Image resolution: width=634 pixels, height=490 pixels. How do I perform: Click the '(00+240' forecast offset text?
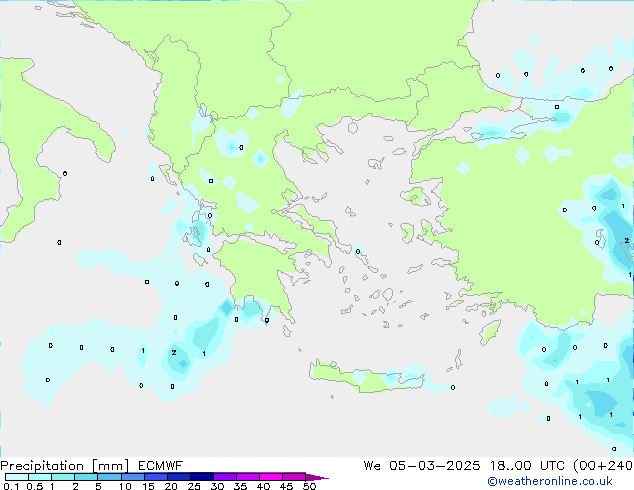pyautogui.click(x=603, y=466)
